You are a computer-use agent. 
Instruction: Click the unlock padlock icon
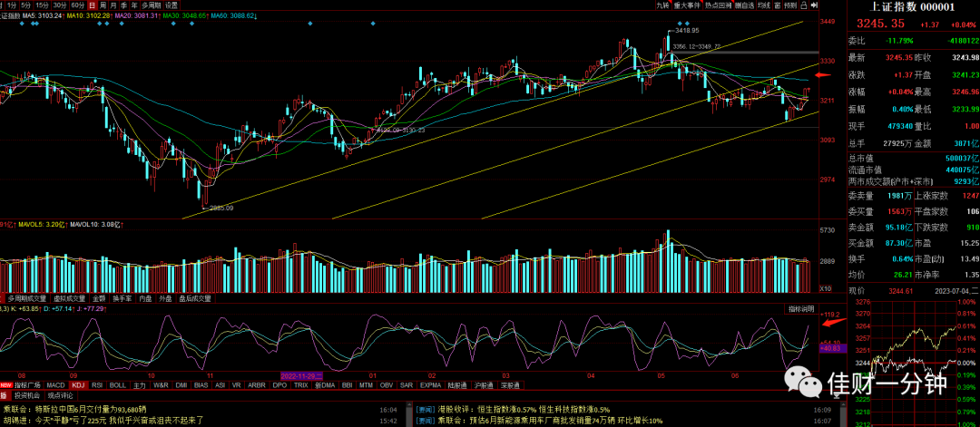coord(803,5)
